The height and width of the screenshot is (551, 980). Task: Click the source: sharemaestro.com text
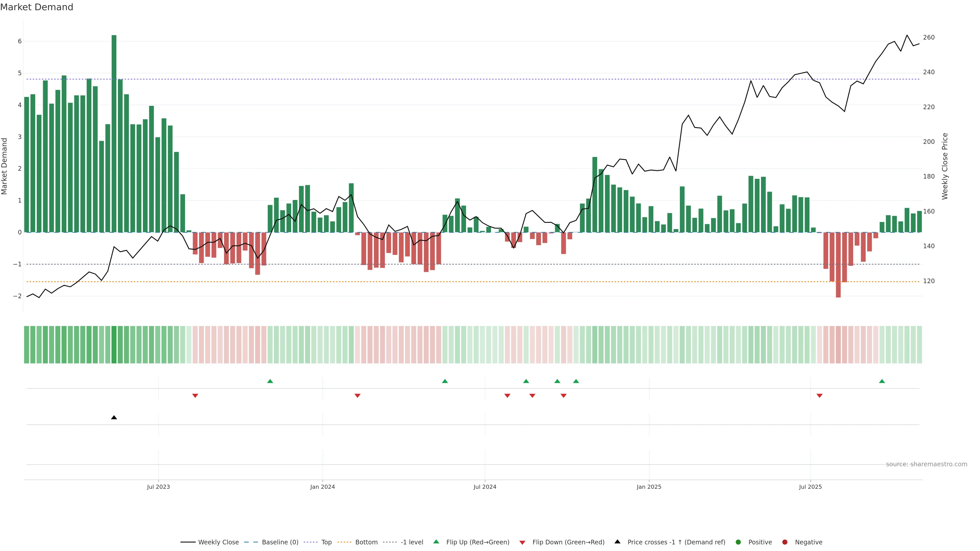926,464
